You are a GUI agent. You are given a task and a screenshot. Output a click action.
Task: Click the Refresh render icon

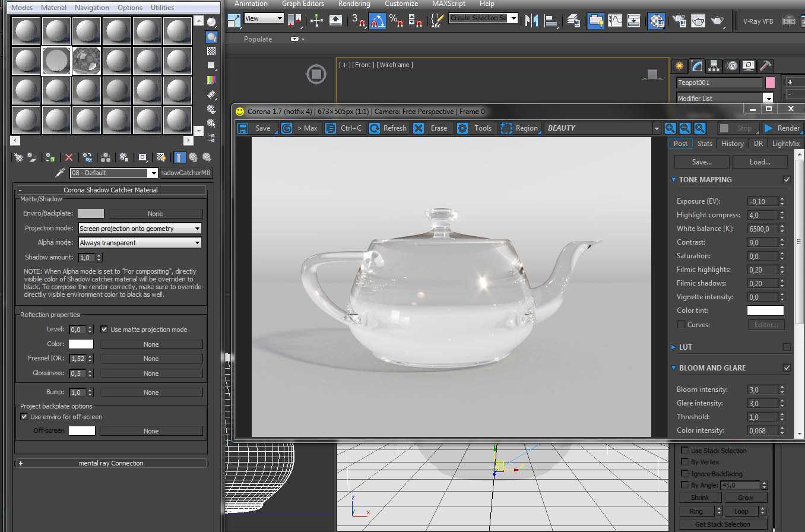pyautogui.click(x=375, y=128)
